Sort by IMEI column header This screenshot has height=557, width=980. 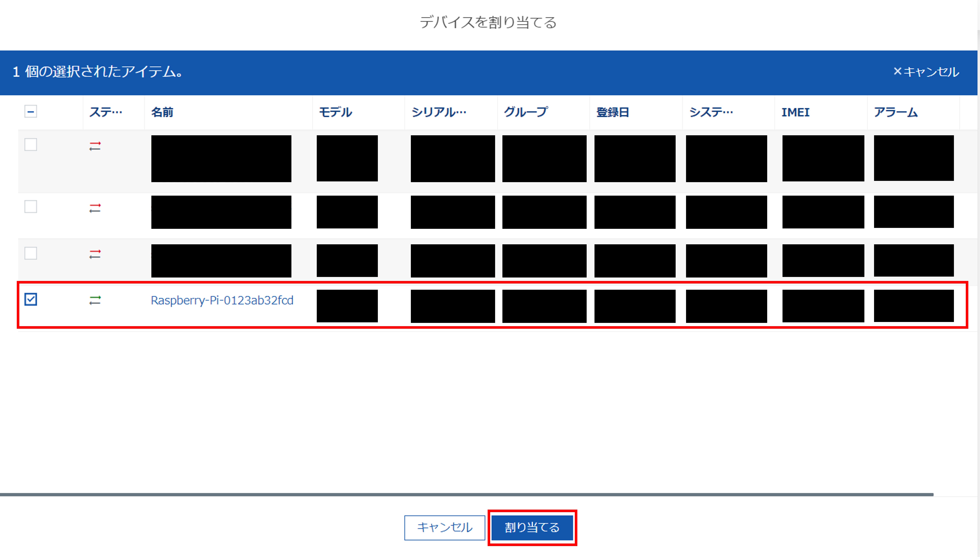pyautogui.click(x=795, y=112)
